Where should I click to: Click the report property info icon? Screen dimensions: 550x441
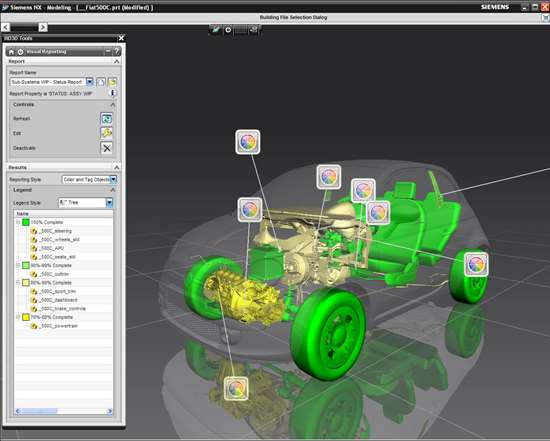(113, 93)
